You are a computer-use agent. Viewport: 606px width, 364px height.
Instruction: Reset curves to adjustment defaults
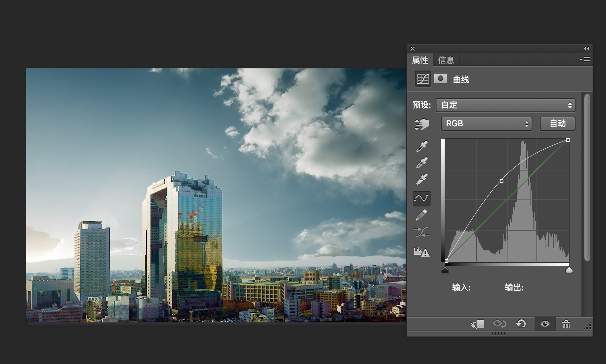pyautogui.click(x=521, y=324)
